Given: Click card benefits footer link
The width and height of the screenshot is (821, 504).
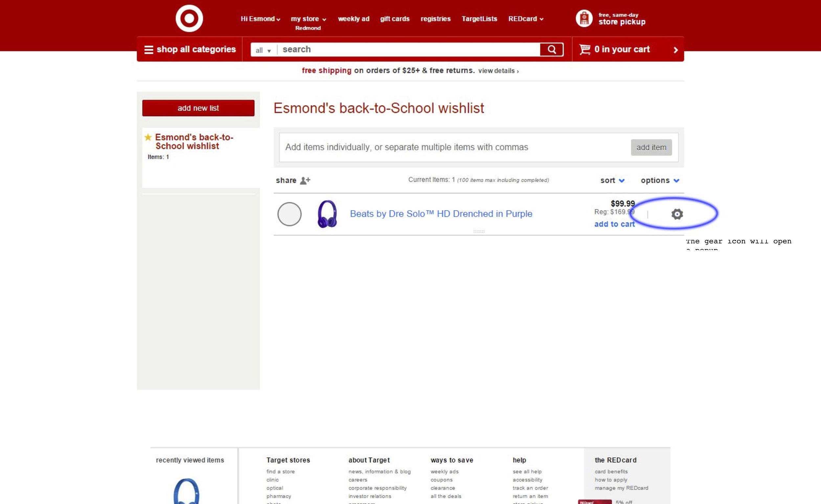Looking at the screenshot, I should click(x=611, y=471).
